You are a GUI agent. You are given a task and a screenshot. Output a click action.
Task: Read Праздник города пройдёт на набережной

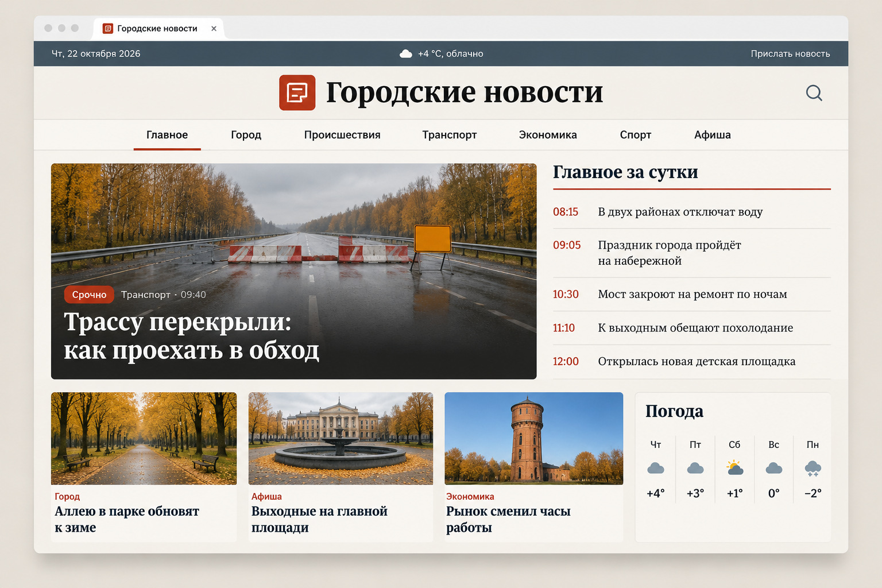670,253
